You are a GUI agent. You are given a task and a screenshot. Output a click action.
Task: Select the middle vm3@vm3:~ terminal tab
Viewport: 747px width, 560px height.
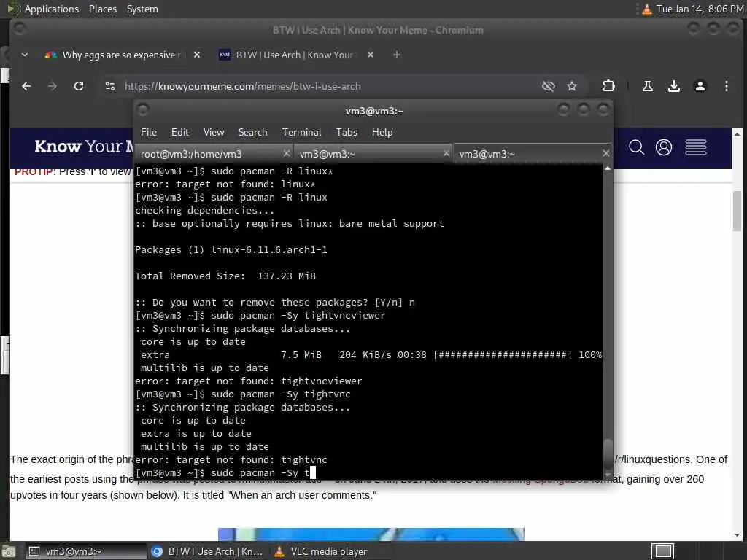[x=373, y=154]
